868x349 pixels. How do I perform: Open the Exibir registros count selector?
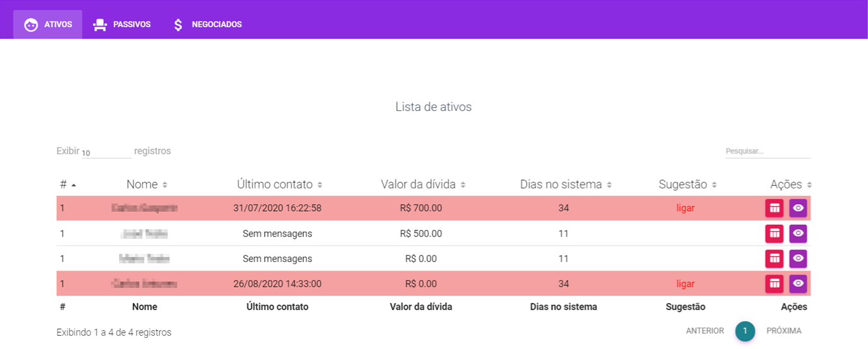point(107,152)
